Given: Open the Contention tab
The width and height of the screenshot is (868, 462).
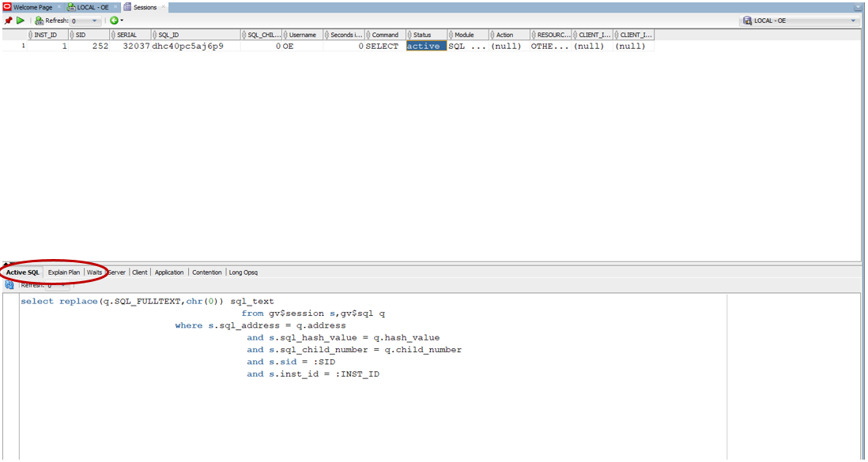Looking at the screenshot, I should pyautogui.click(x=207, y=272).
